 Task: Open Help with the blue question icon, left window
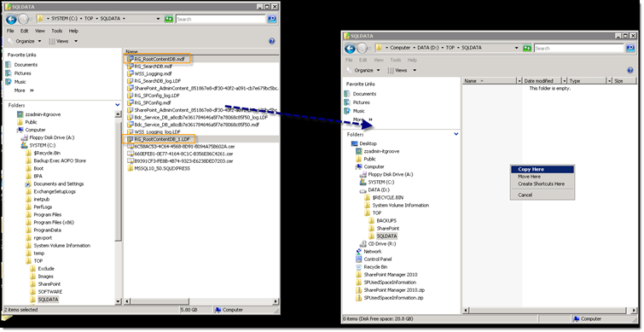[271, 41]
